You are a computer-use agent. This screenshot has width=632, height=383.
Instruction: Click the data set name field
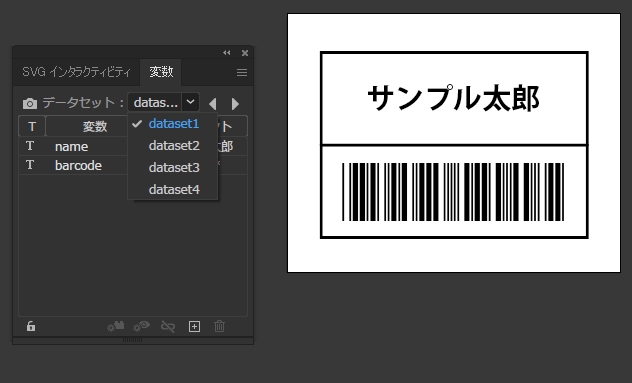(x=155, y=102)
